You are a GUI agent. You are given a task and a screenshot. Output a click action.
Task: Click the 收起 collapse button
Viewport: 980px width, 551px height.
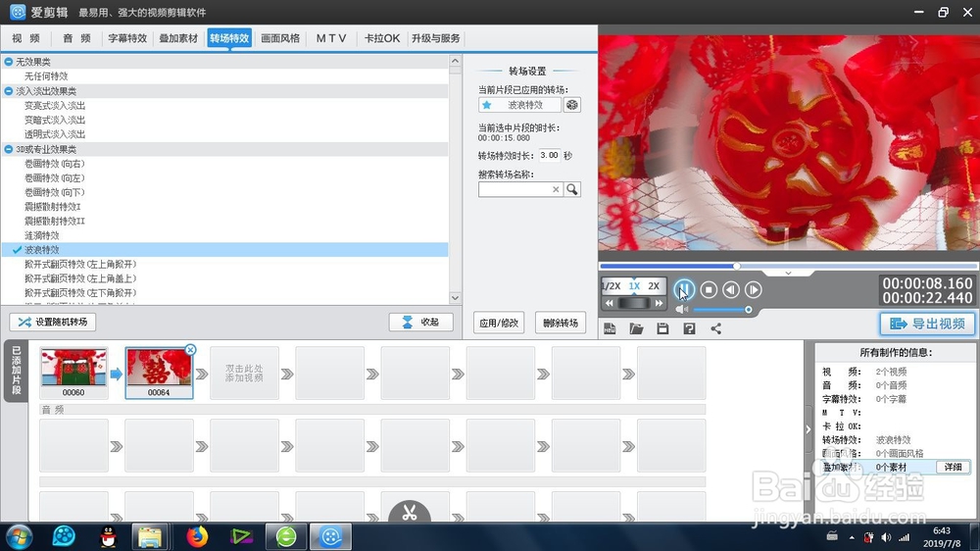point(420,323)
